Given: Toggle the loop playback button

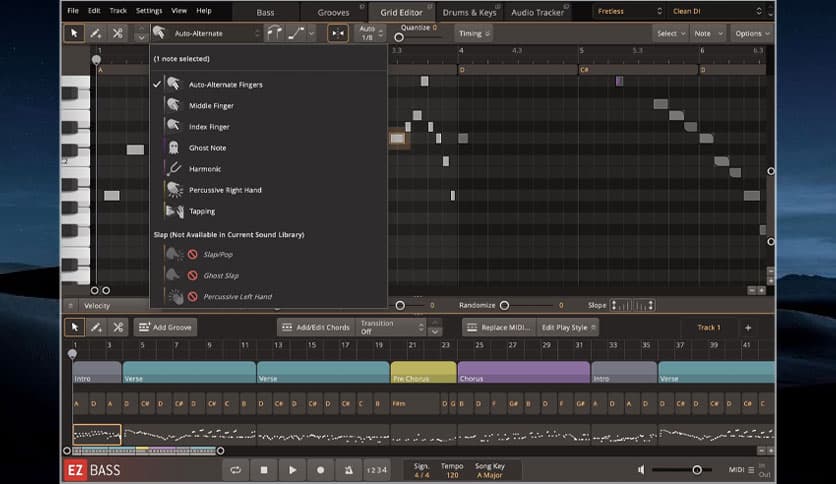Looking at the screenshot, I should pos(235,470).
